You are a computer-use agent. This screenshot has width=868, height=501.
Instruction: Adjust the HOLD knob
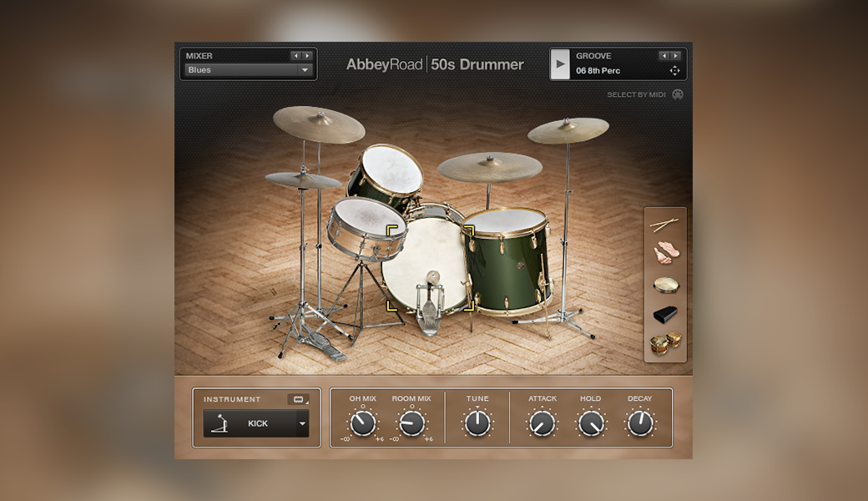(x=591, y=423)
